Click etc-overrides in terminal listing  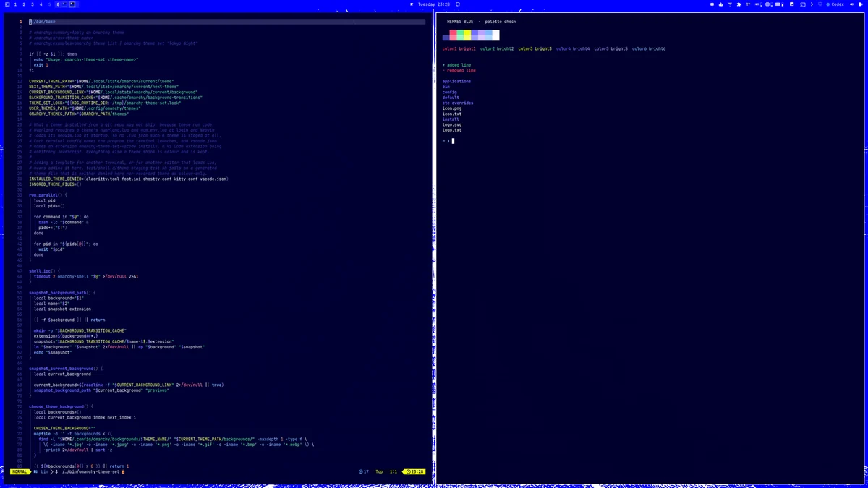coord(458,103)
